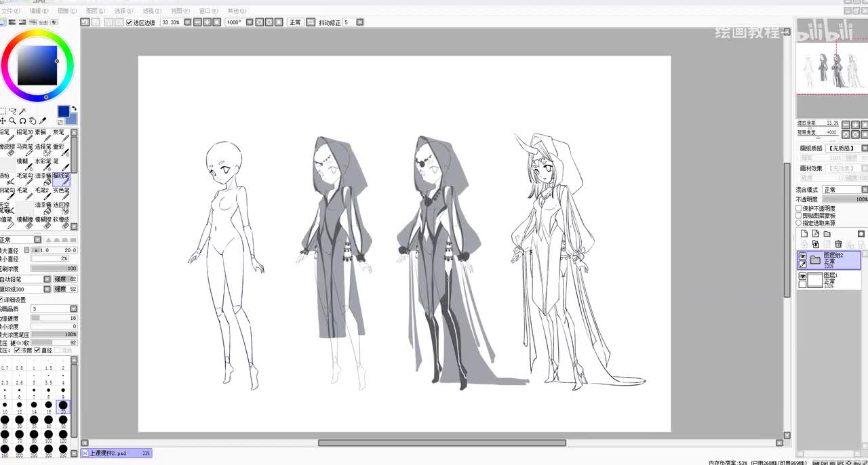Image resolution: width=868 pixels, height=465 pixels.
Task: Open the 文件 menu
Action: tap(11, 12)
